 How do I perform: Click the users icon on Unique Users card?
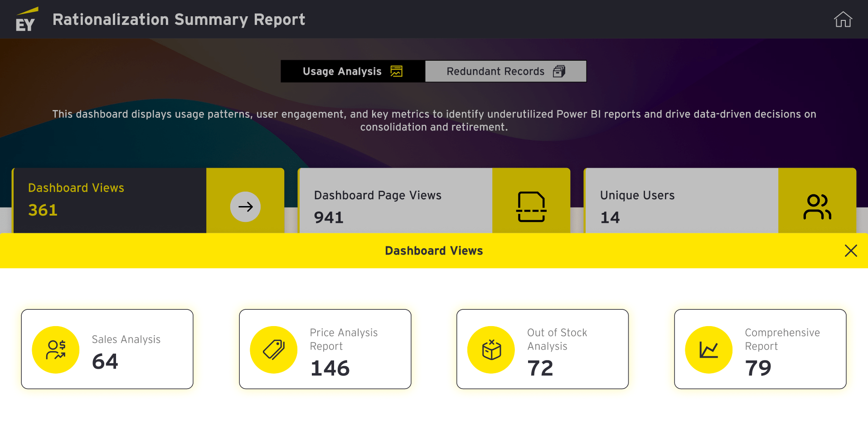coord(817,207)
